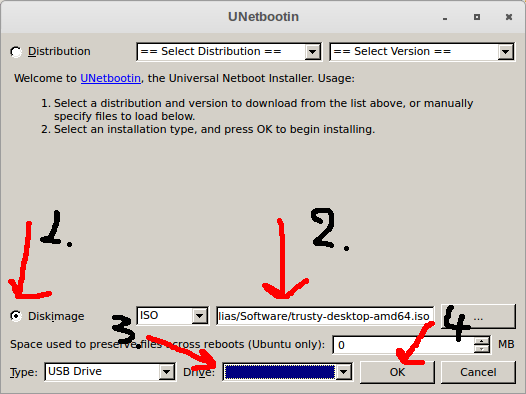Click the "Type:" label
The width and height of the screenshot is (526, 394).
click(24, 372)
